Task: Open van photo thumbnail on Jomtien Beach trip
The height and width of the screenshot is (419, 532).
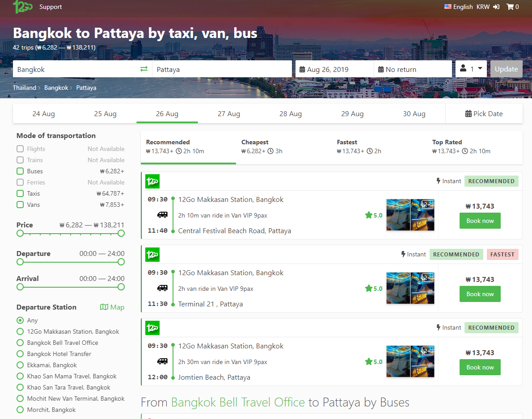Action: (410, 361)
